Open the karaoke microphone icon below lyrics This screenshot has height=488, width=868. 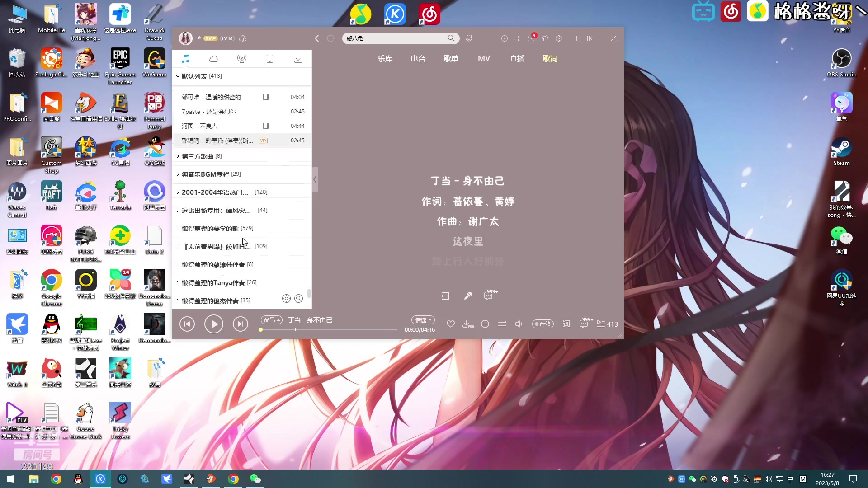click(x=468, y=296)
